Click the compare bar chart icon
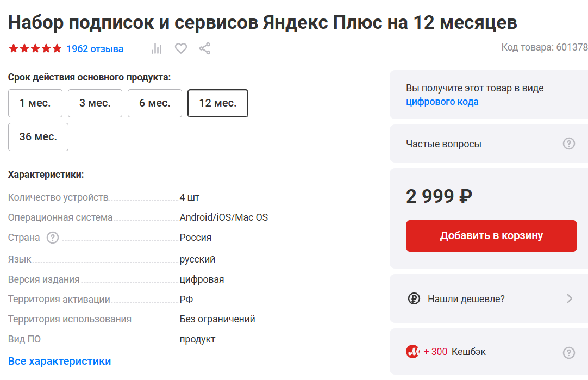 (157, 49)
